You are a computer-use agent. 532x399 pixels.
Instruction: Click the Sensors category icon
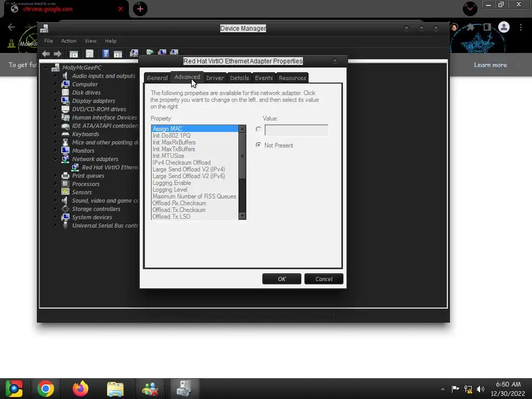click(65, 192)
